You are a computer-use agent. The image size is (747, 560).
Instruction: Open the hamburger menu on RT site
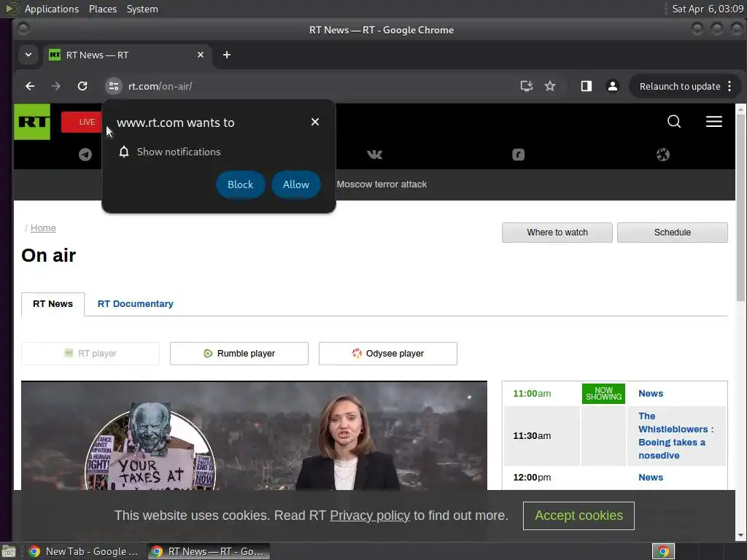click(713, 122)
